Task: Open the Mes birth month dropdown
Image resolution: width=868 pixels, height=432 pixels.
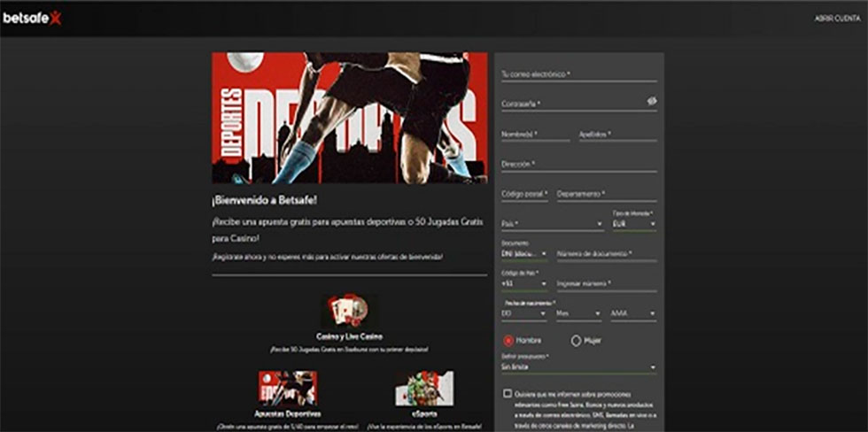Action: pyautogui.click(x=578, y=314)
